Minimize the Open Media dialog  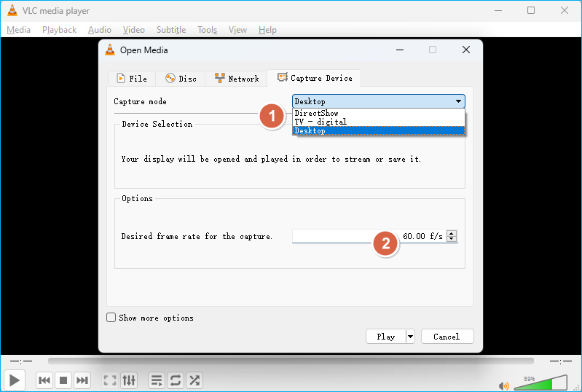(x=400, y=50)
